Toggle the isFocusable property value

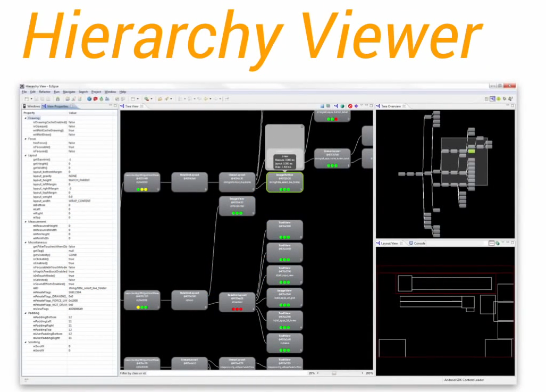click(x=72, y=147)
